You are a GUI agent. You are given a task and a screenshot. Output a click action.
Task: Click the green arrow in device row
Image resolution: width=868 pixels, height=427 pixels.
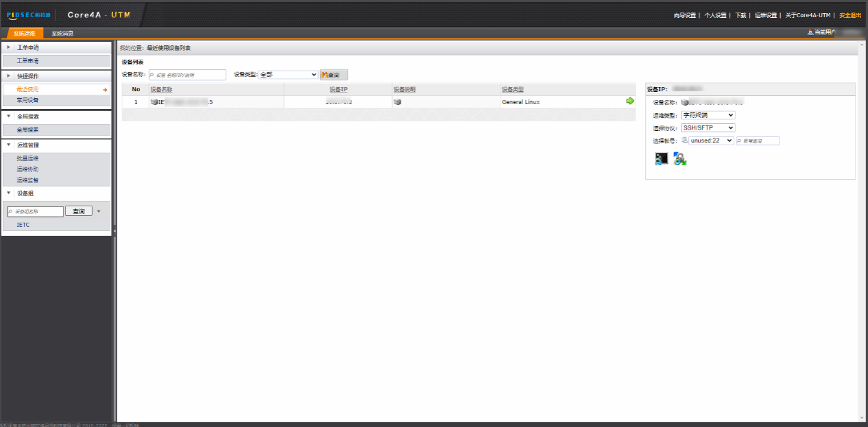point(630,101)
